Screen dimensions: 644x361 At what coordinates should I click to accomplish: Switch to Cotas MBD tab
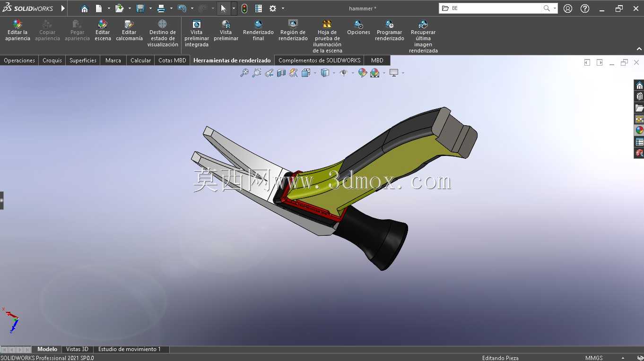tap(172, 60)
